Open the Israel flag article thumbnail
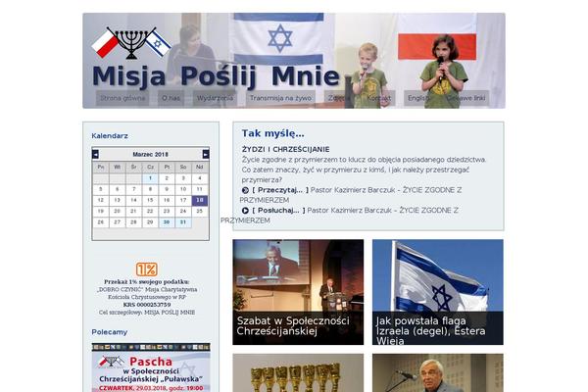This screenshot has width=588, height=392. (438, 292)
